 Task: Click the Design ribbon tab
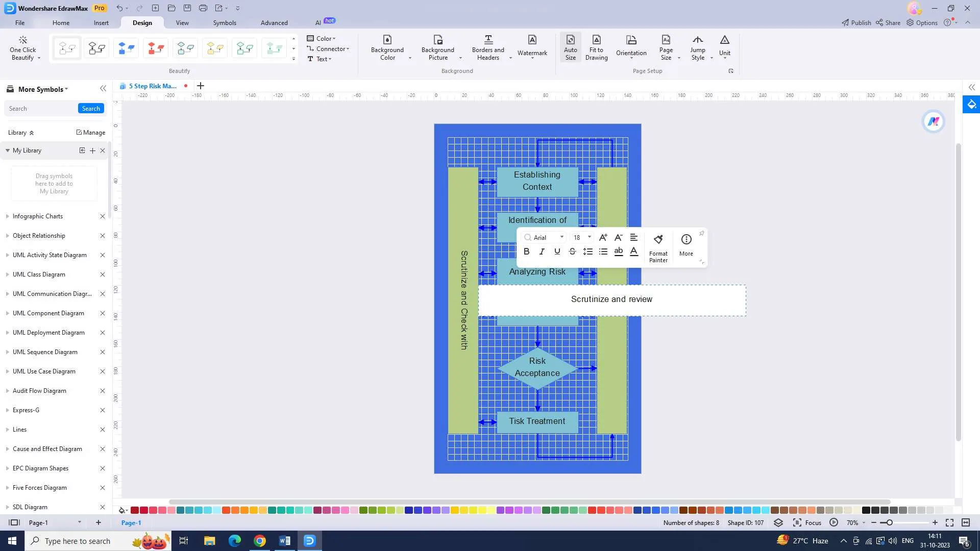click(142, 23)
